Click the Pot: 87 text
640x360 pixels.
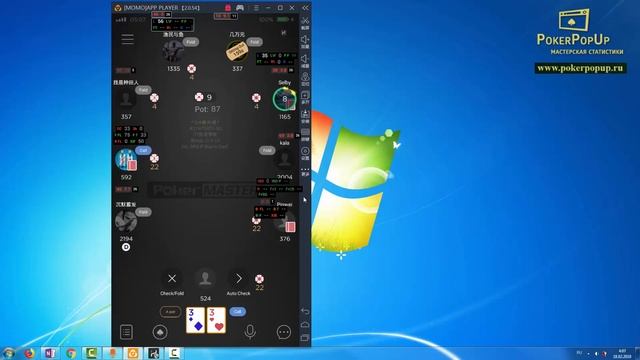point(207,109)
